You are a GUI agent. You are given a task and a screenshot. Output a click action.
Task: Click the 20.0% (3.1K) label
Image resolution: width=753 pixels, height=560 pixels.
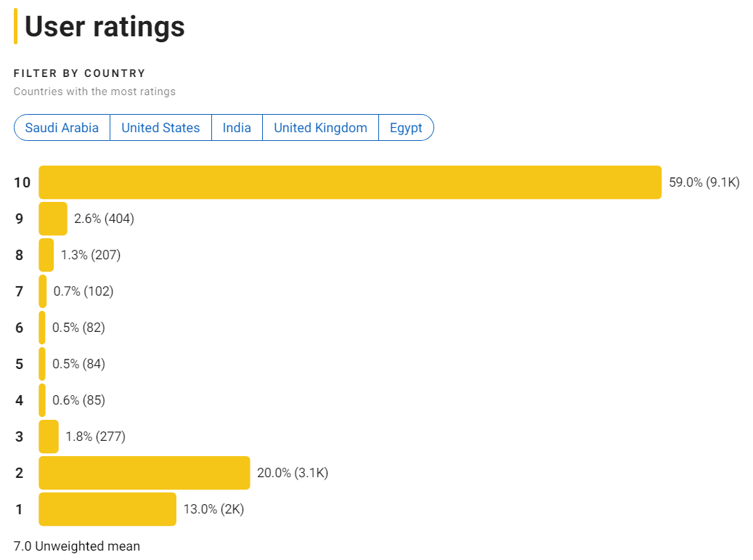293,473
